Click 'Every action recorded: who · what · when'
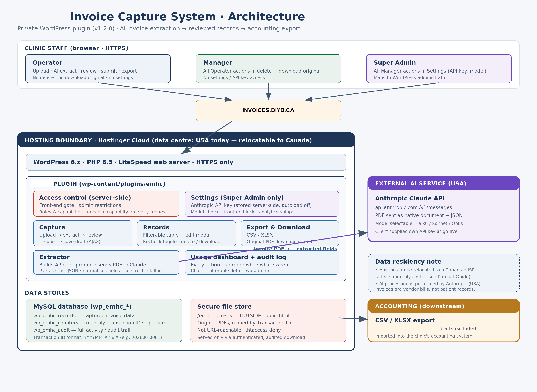 pos(239,265)
